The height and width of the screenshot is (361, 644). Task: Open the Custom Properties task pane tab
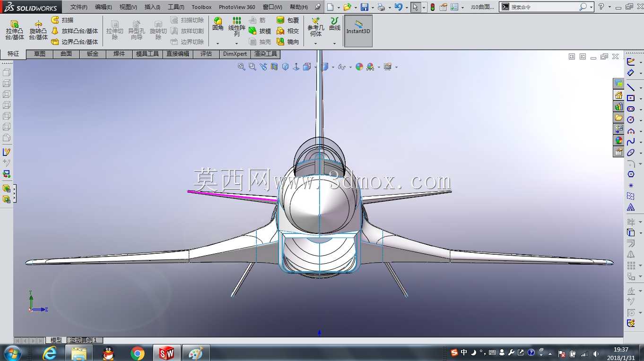coord(619,152)
